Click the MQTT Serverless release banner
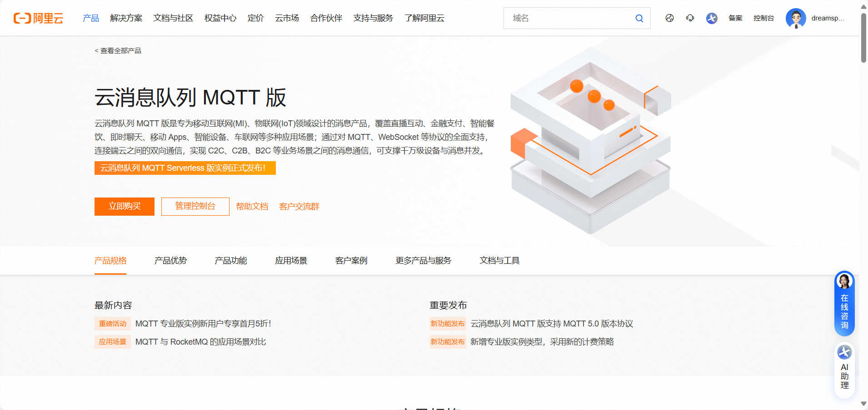Screen dimensions: 868x410 185,168
